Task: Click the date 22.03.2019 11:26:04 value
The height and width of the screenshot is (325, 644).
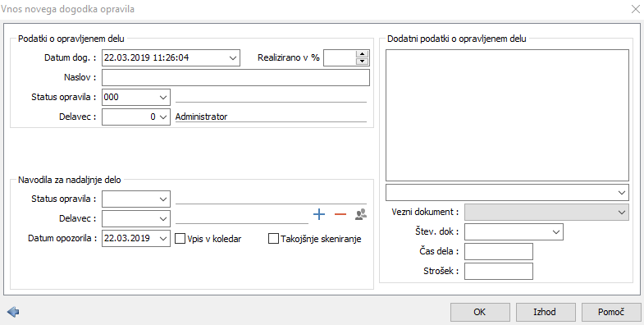Action: point(147,58)
